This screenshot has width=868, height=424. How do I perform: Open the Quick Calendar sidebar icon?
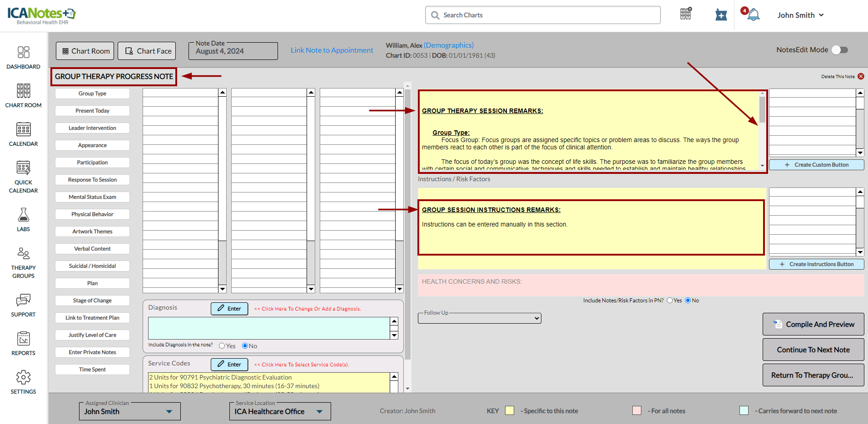(x=23, y=168)
